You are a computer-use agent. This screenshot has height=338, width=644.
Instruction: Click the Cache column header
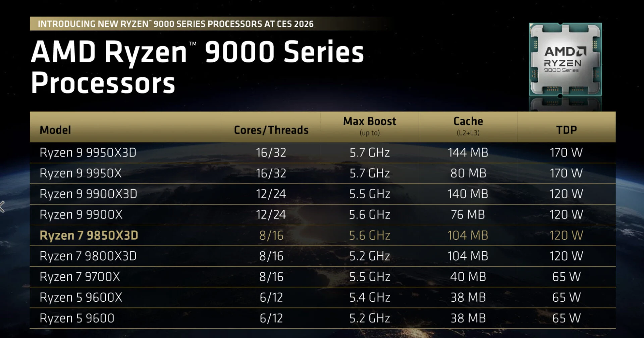click(x=468, y=126)
